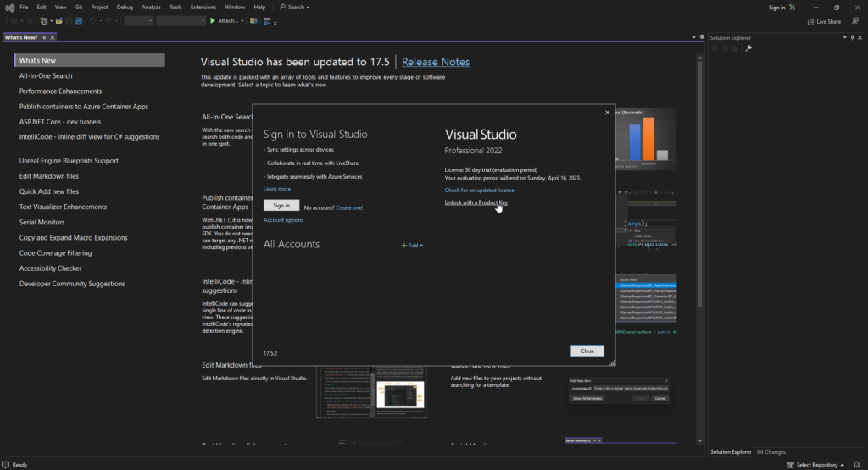Click Unlock with a Product Key link
This screenshot has width=868, height=470.
476,202
